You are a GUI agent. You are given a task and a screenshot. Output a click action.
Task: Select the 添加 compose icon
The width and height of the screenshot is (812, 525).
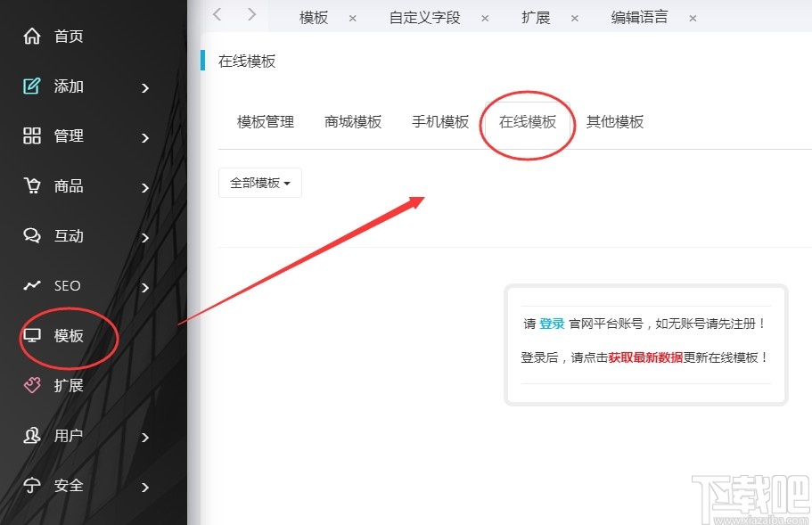[x=31, y=86]
